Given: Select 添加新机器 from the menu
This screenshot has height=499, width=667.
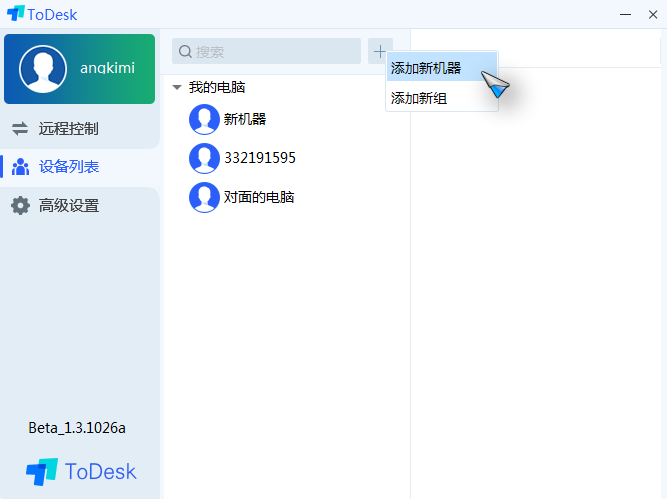Looking at the screenshot, I should pos(442,67).
